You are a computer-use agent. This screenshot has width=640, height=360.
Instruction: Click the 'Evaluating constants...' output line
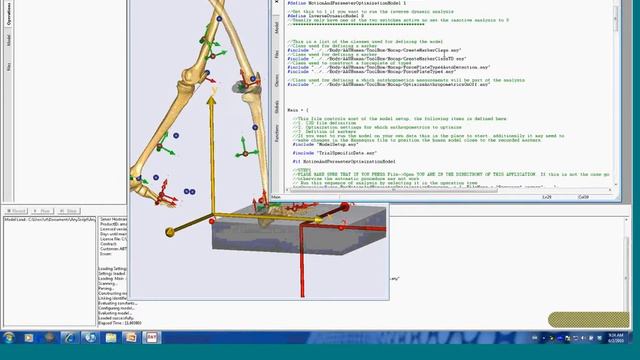tap(118, 303)
